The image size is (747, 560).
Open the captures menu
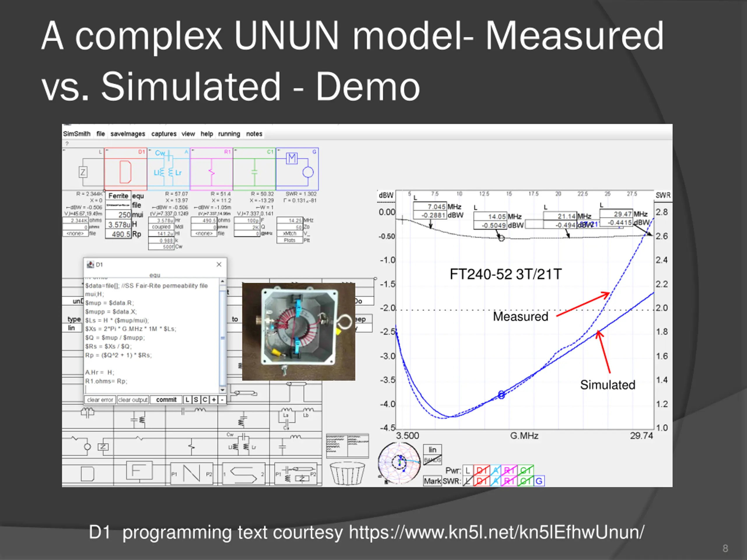[x=164, y=134]
